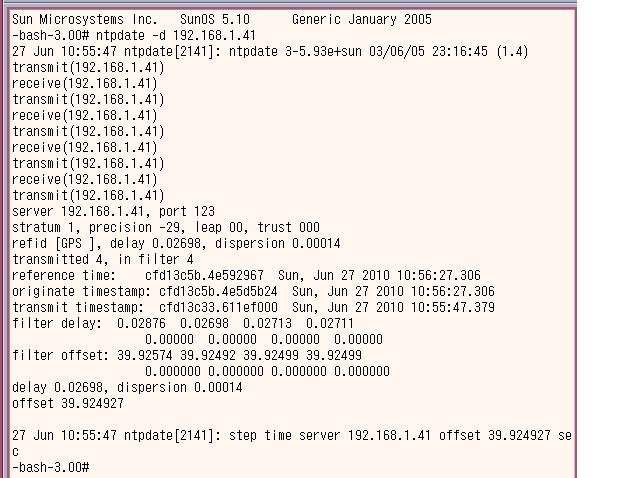Image resolution: width=640 pixels, height=478 pixels.
Task: Click the stratum 1 precision line
Action: click(166, 227)
